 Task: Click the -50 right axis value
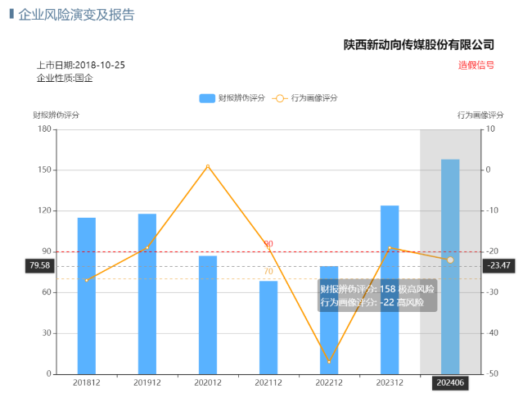pyautogui.click(x=492, y=373)
